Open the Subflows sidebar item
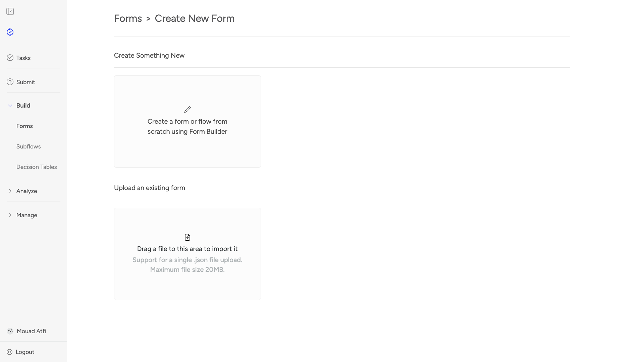 pos(29,146)
